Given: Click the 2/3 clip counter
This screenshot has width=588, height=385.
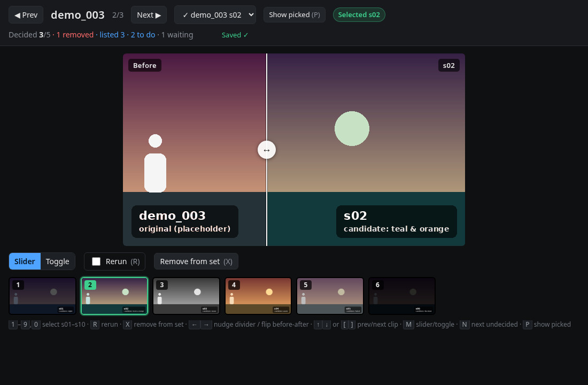Looking at the screenshot, I should coord(118,15).
